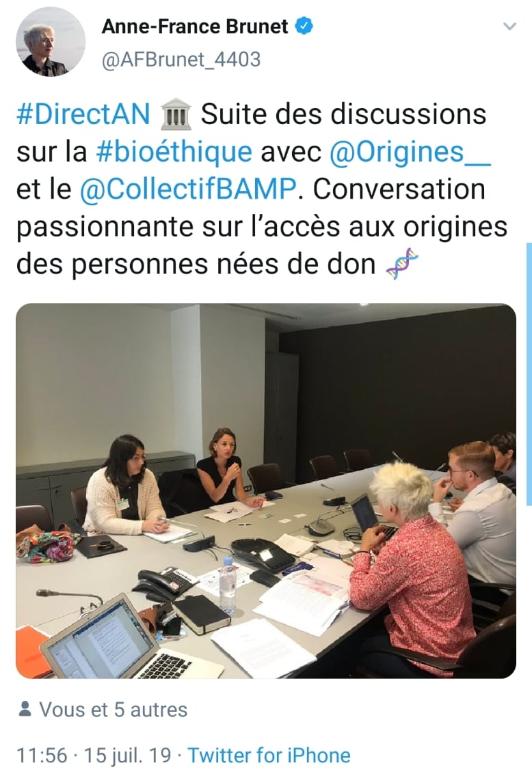This screenshot has width=532, height=781.
Task: Click the classical building emoji
Action: [176, 114]
